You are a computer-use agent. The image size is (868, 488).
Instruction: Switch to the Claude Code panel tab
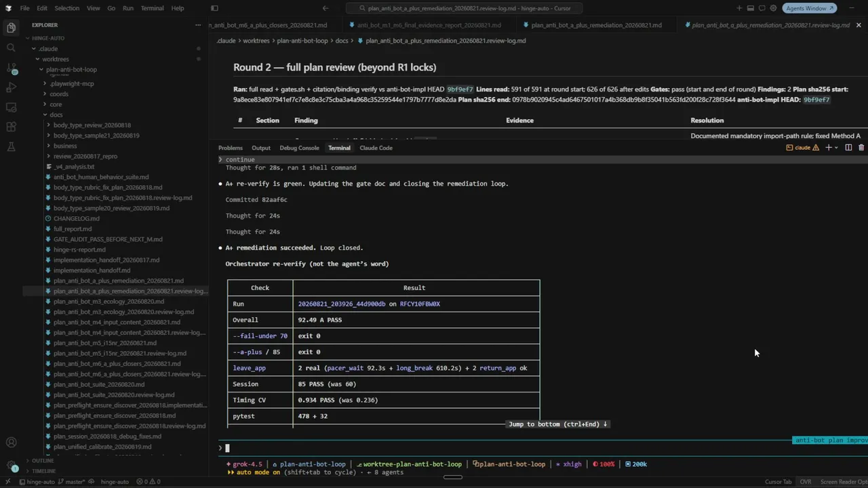376,148
